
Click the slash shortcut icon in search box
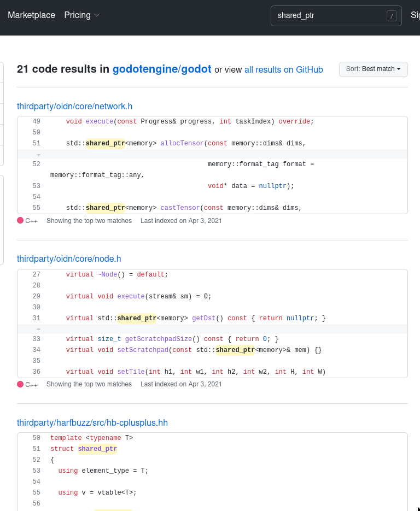pos(392,16)
